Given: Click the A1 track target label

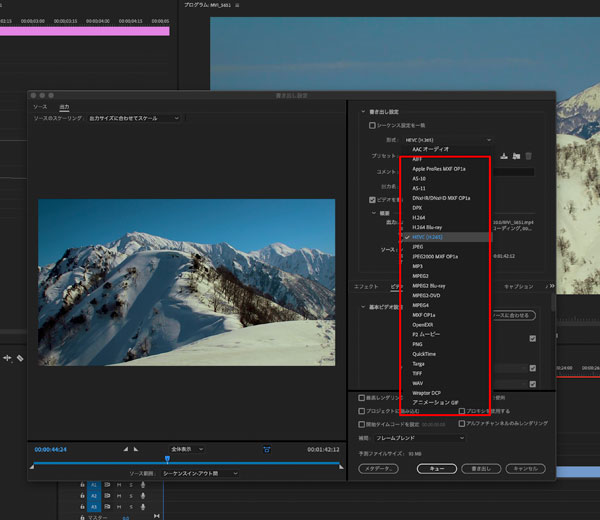Looking at the screenshot, I should [x=94, y=485].
